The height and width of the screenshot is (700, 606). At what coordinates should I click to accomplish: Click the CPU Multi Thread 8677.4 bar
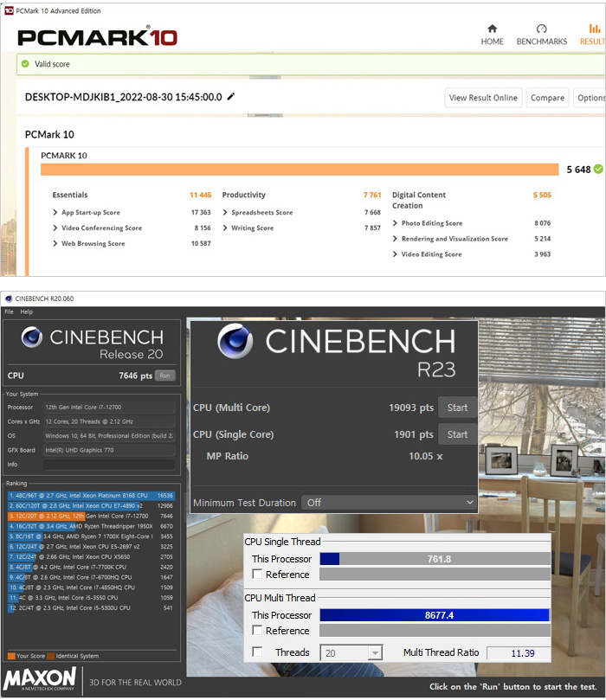coord(435,615)
